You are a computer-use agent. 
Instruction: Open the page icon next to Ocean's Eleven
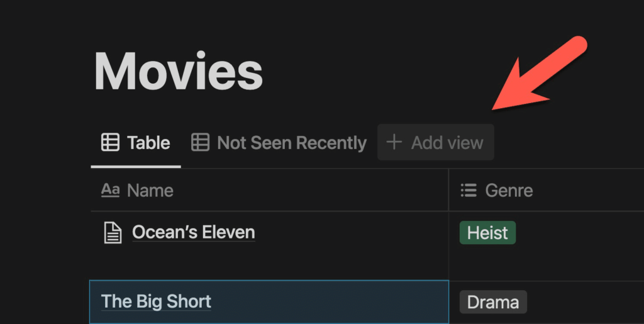click(113, 232)
